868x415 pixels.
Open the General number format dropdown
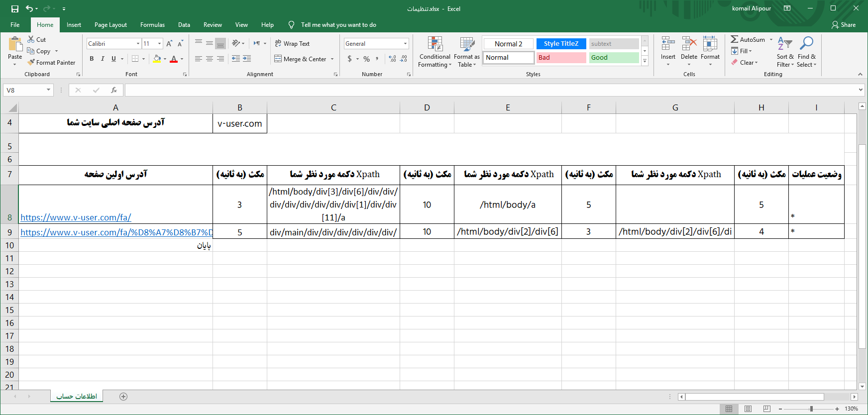(x=405, y=44)
